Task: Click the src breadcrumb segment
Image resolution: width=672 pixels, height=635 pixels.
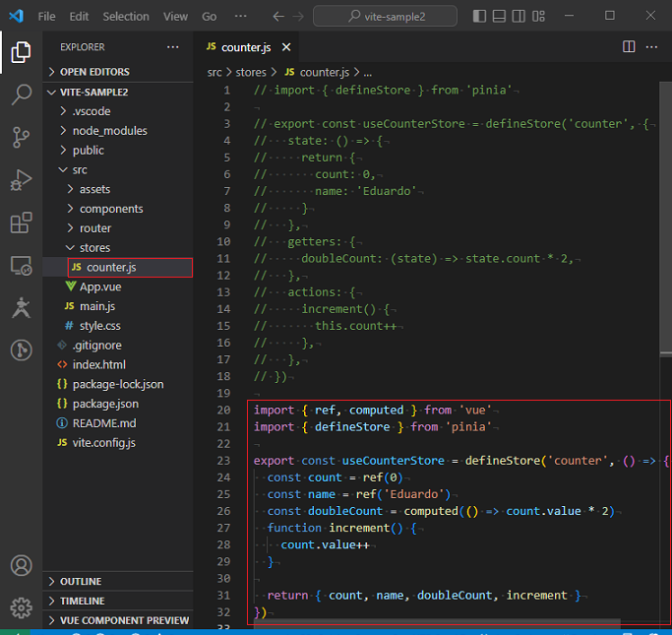Action: (214, 73)
